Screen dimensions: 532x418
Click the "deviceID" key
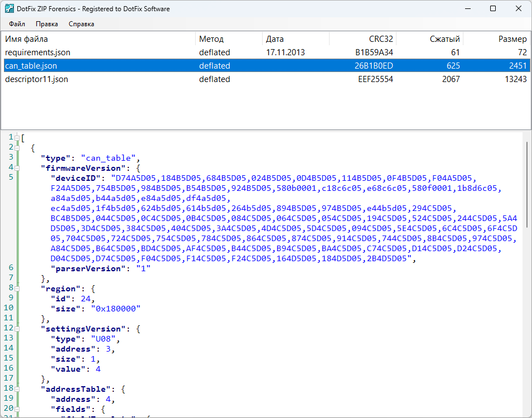click(x=76, y=178)
